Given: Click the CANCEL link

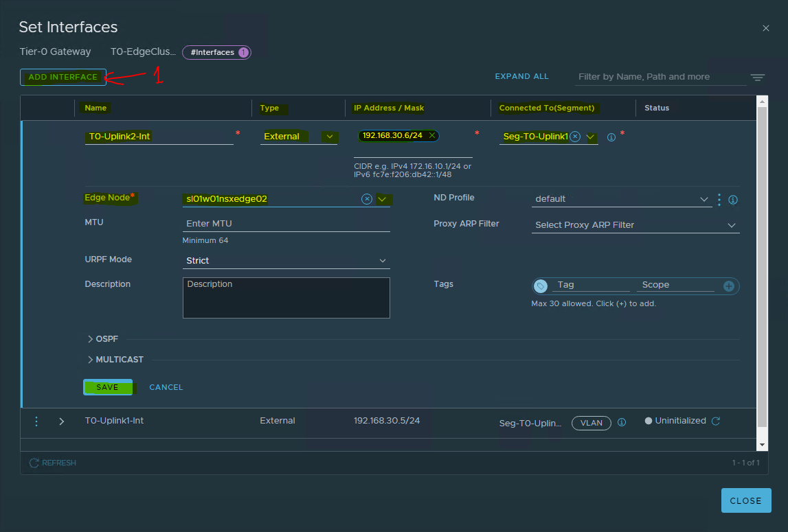Looking at the screenshot, I should point(166,387).
